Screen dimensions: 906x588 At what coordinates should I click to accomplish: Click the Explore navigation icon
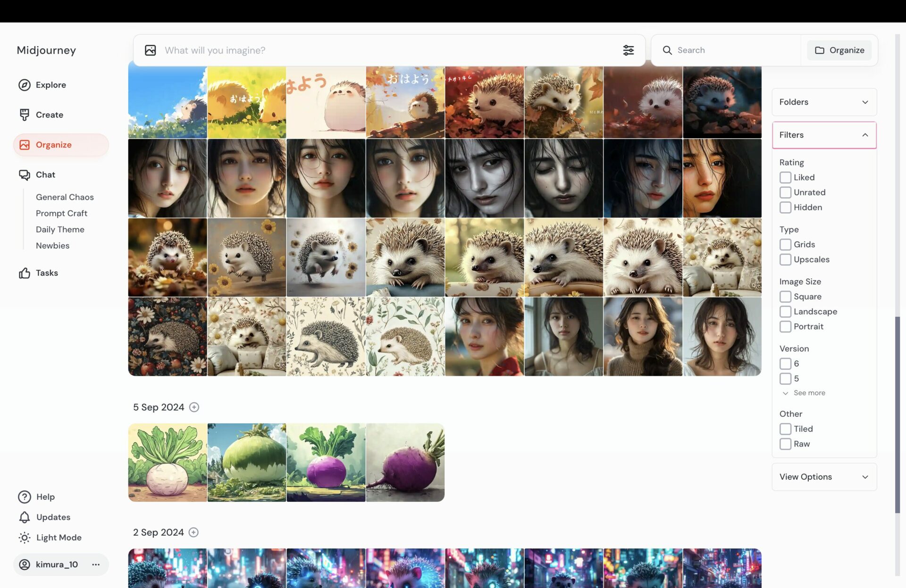24,84
